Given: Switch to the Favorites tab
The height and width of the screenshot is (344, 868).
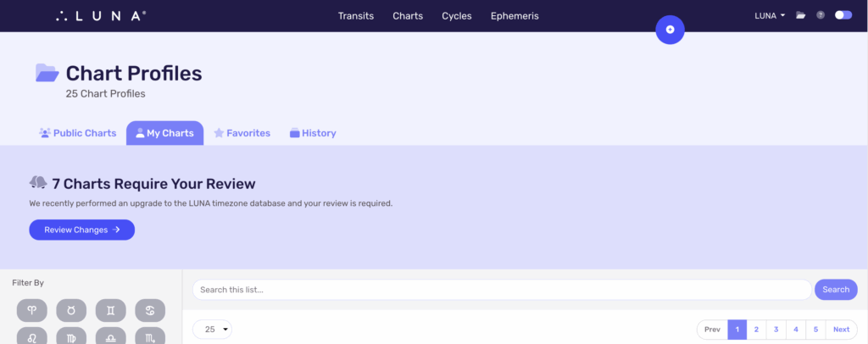Looking at the screenshot, I should click(x=242, y=133).
